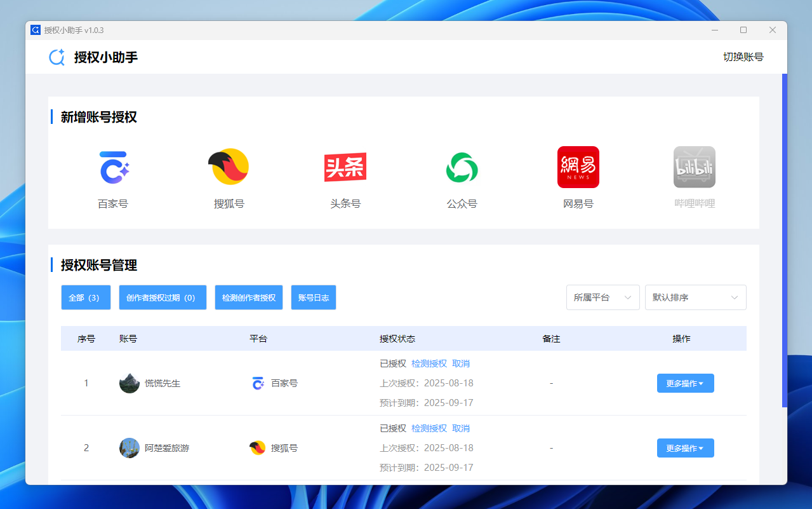Click the 检测创作者授权 button
Image resolution: width=812 pixels, height=509 pixels.
coord(249,297)
